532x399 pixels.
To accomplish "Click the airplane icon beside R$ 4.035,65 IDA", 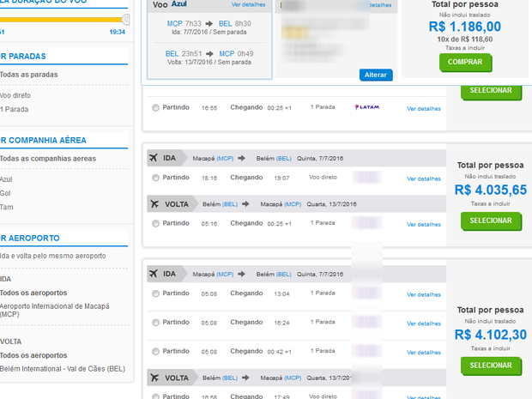I will click(154, 158).
